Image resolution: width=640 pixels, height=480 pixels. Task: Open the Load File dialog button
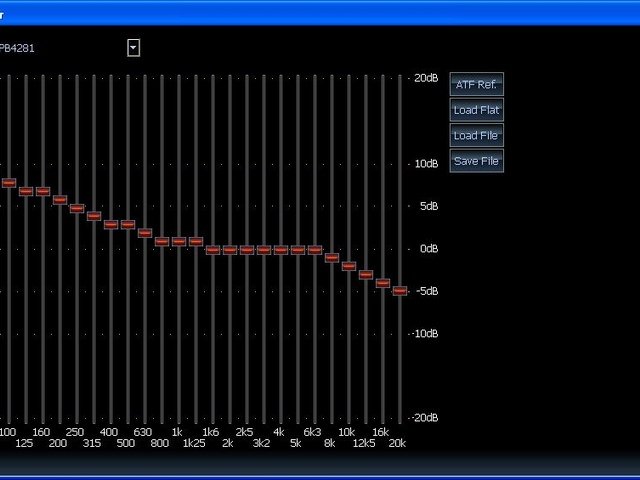click(476, 136)
